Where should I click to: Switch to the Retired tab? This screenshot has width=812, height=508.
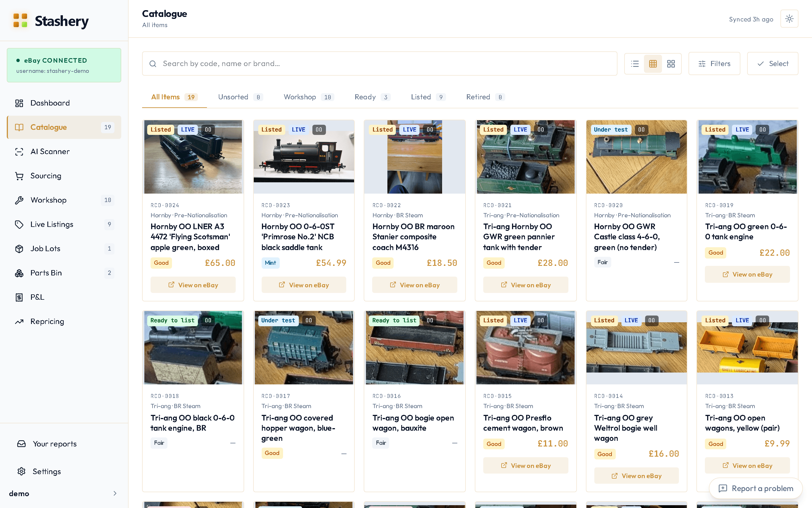pyautogui.click(x=485, y=97)
